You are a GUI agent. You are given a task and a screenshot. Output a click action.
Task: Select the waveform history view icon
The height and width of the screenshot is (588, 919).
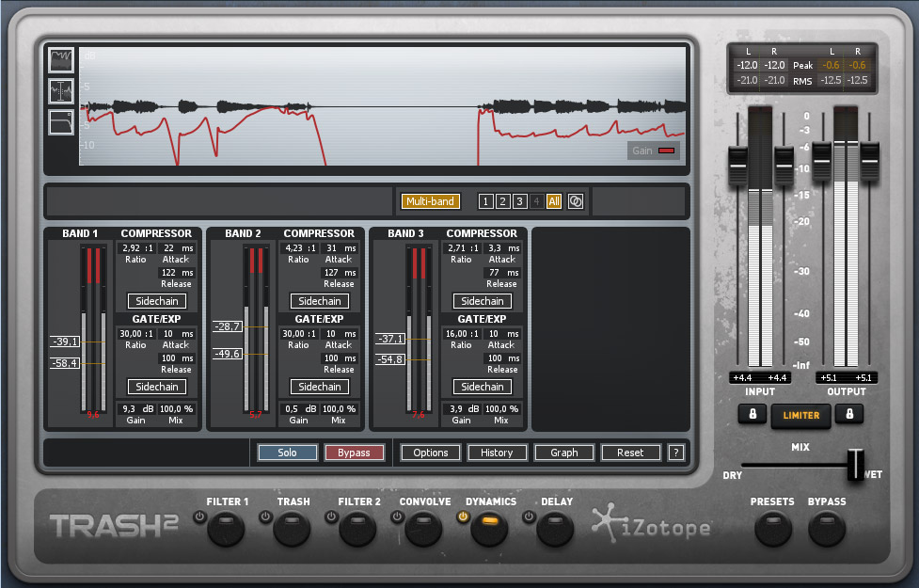pos(59,59)
